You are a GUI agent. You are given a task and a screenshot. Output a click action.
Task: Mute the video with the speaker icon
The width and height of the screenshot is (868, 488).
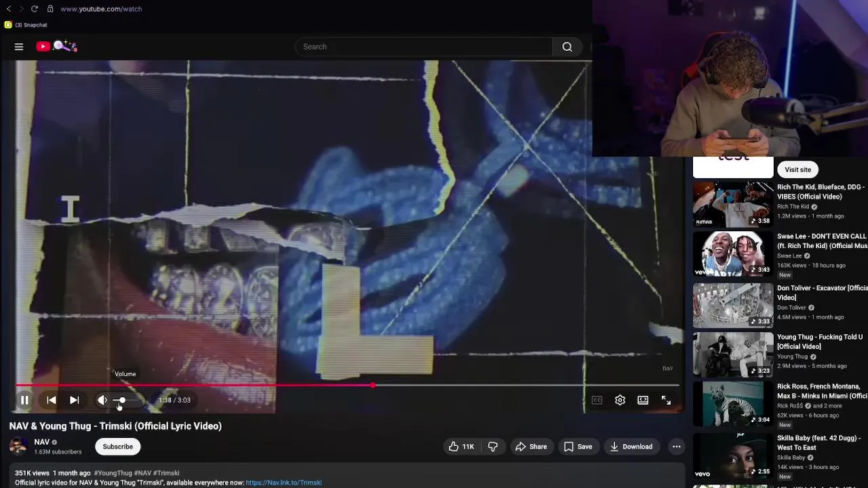click(102, 400)
